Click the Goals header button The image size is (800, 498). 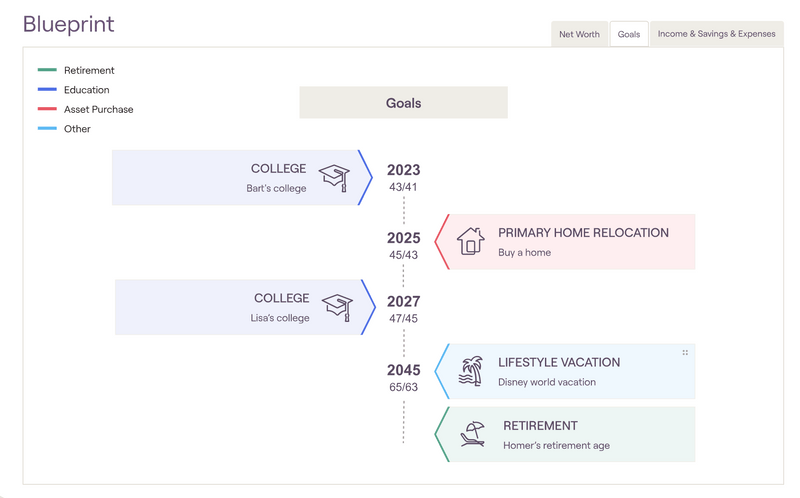point(403,103)
